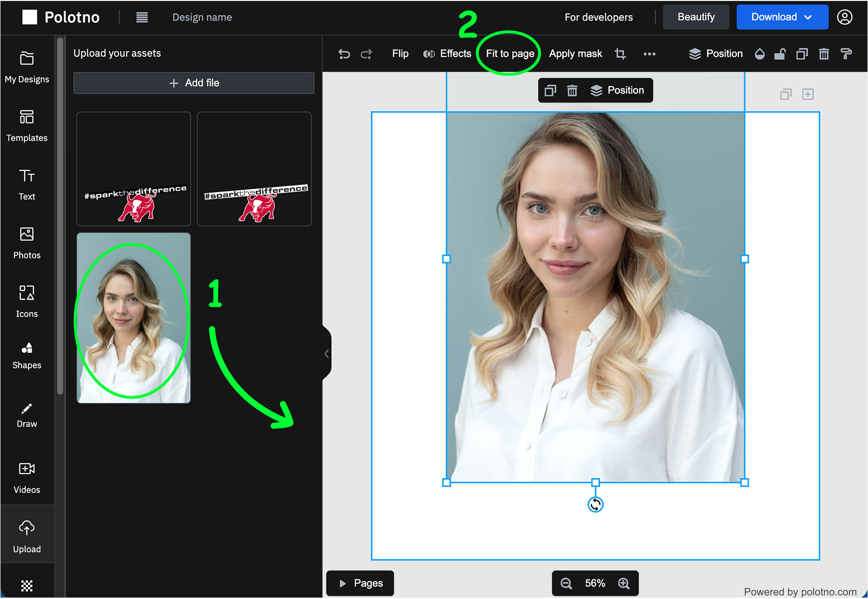The image size is (868, 599).
Task: Select the woman portrait upload thumbnail
Action: 133,318
